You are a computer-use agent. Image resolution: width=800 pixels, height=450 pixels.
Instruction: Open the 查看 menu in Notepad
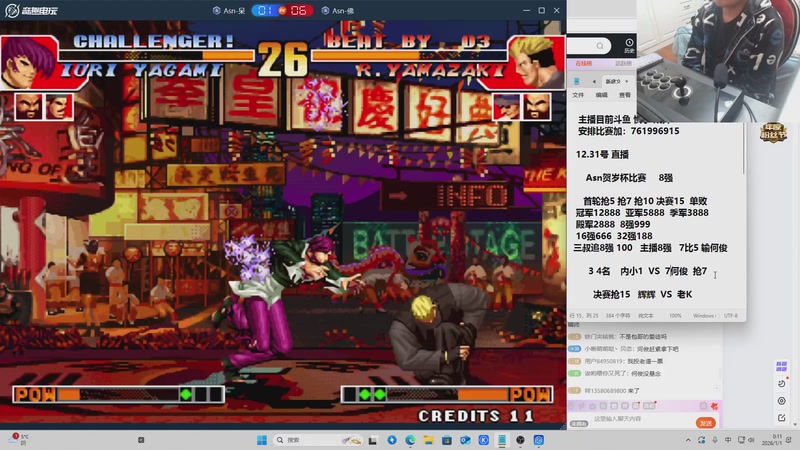click(x=624, y=95)
